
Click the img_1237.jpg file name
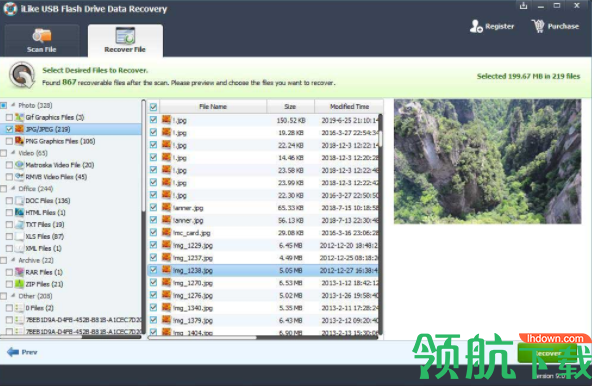point(193,258)
